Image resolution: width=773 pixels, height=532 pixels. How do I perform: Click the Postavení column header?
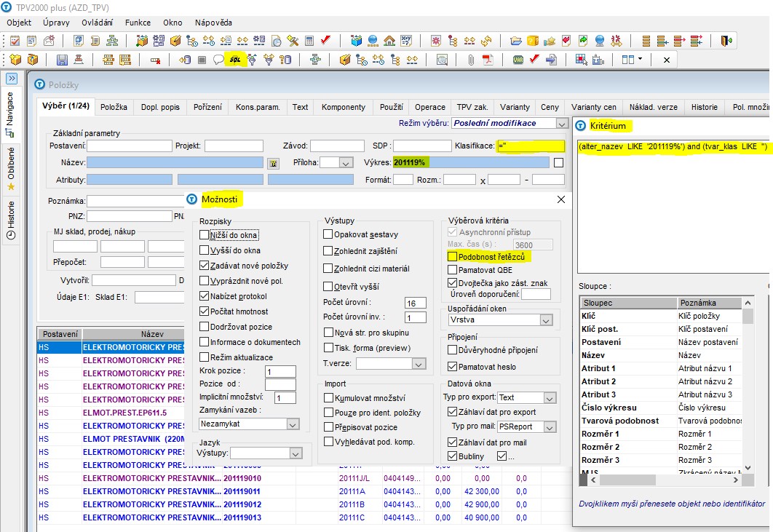60,334
